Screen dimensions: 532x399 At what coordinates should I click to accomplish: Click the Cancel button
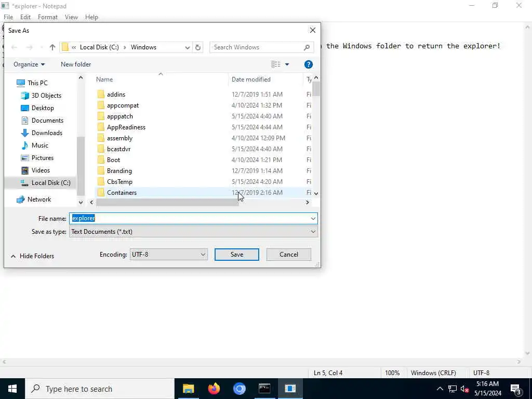click(x=289, y=255)
